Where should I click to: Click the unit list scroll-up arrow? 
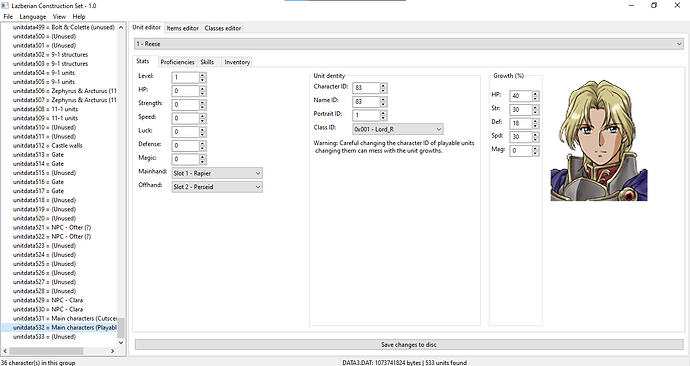coord(121,27)
